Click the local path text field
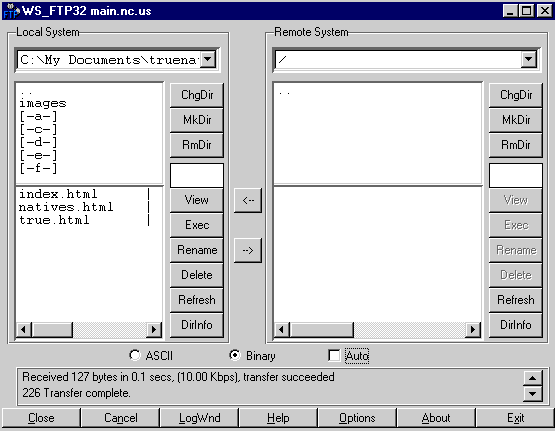 [x=108, y=60]
